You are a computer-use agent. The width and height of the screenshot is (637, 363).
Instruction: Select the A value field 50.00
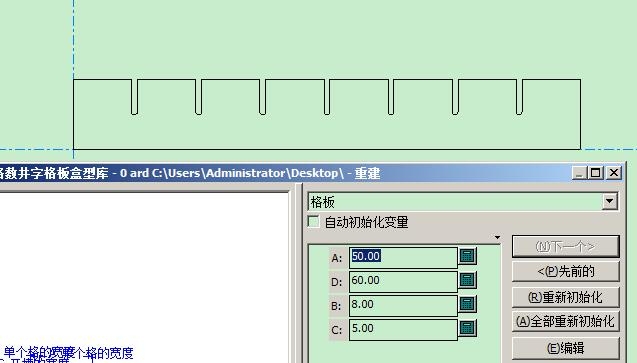(x=403, y=257)
